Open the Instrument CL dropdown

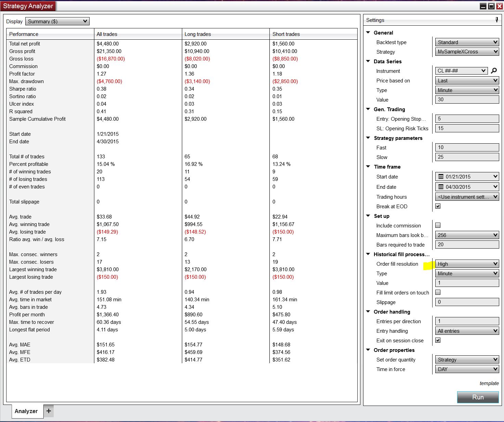(461, 71)
